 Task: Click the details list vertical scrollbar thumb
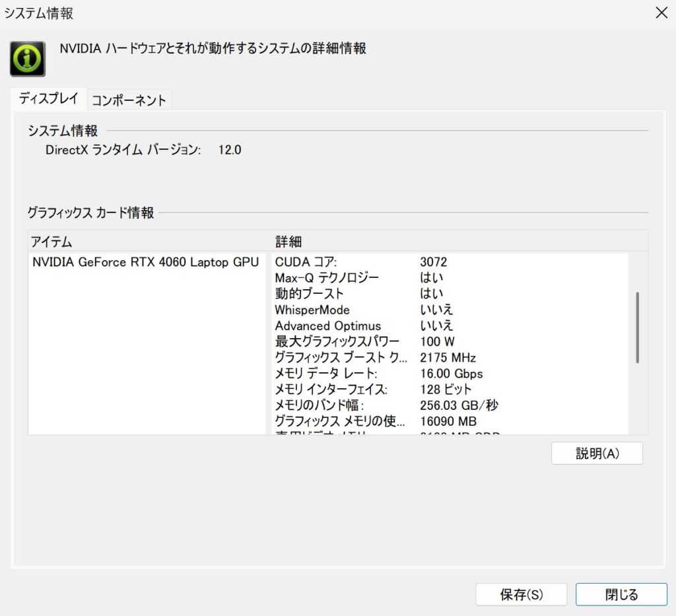637,327
